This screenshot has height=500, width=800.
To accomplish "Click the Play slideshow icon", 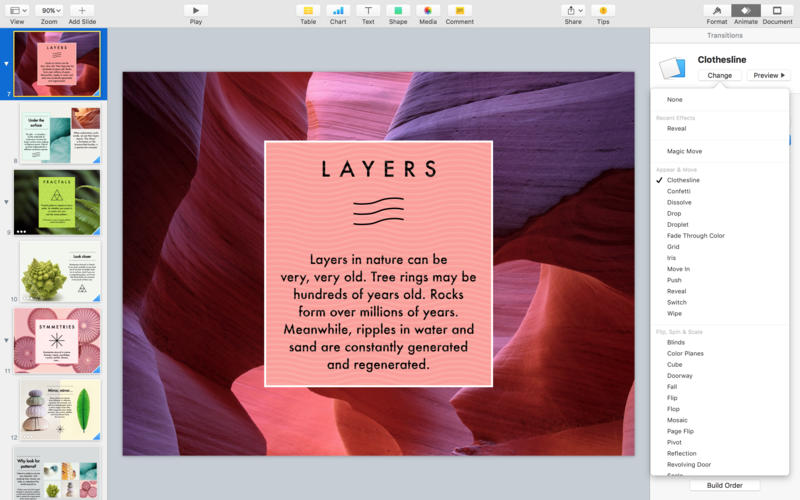I will tap(196, 10).
